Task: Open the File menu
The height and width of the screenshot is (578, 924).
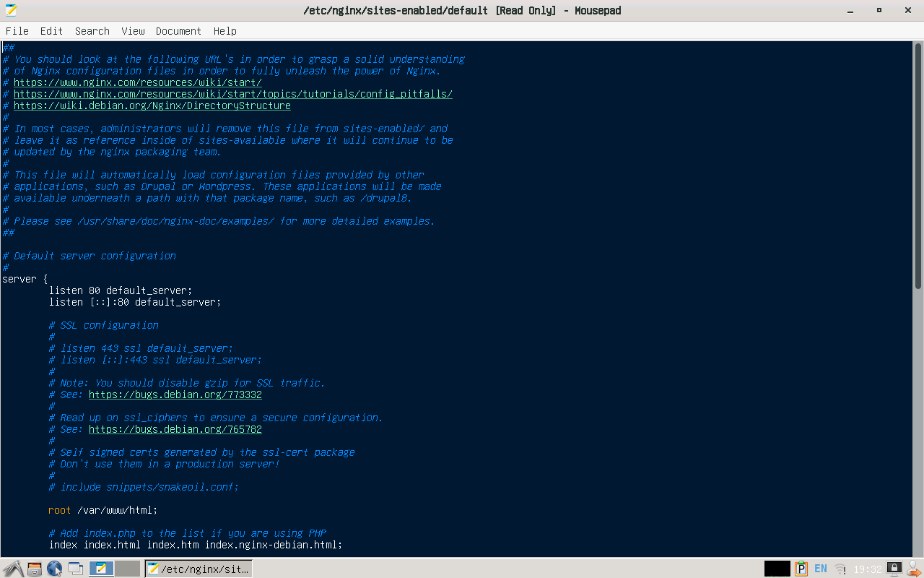Action: (17, 31)
